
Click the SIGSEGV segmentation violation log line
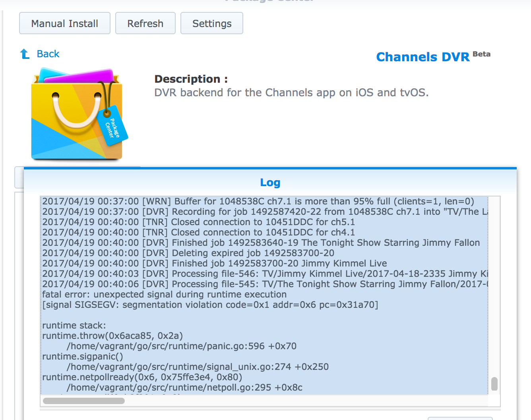pos(210,305)
